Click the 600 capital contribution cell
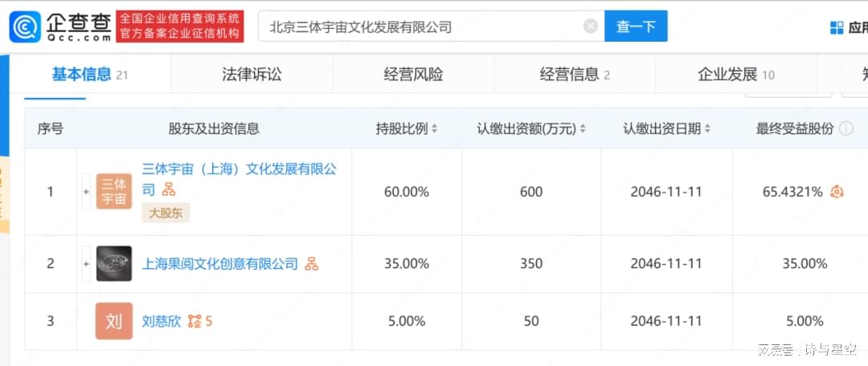 [531, 192]
